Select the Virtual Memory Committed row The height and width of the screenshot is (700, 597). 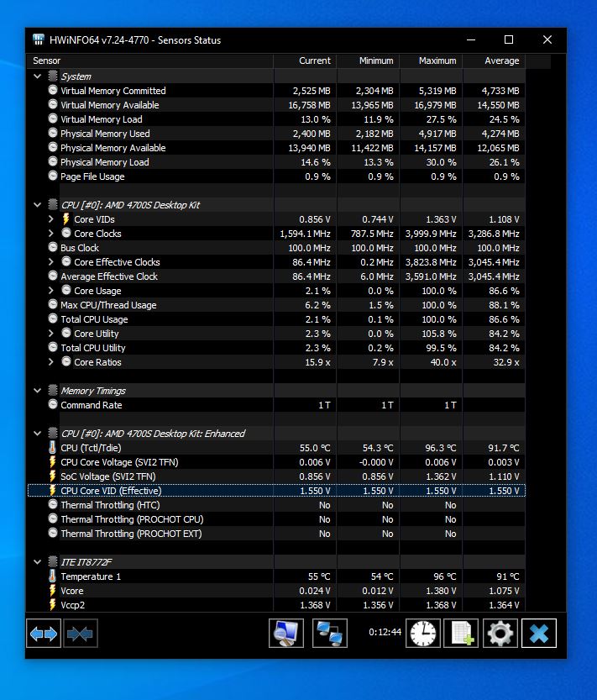pos(276,91)
